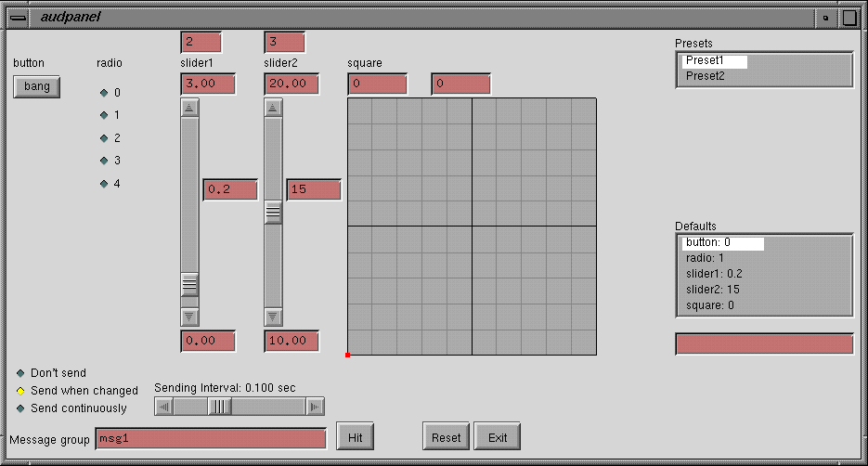Click slider2 up arrow button
Screen dimensions: 868x466
click(x=273, y=108)
